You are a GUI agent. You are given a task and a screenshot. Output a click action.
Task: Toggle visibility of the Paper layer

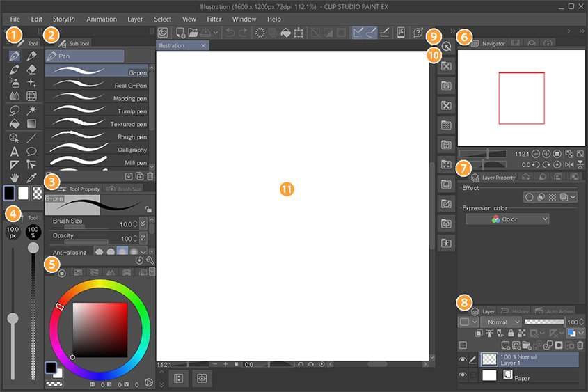coord(463,375)
